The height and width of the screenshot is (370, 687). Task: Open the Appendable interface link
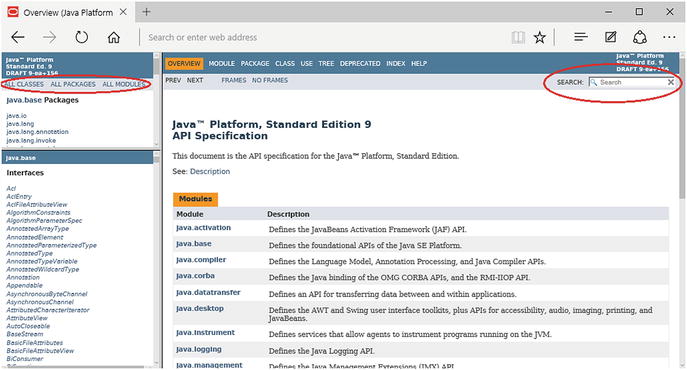pos(24,285)
